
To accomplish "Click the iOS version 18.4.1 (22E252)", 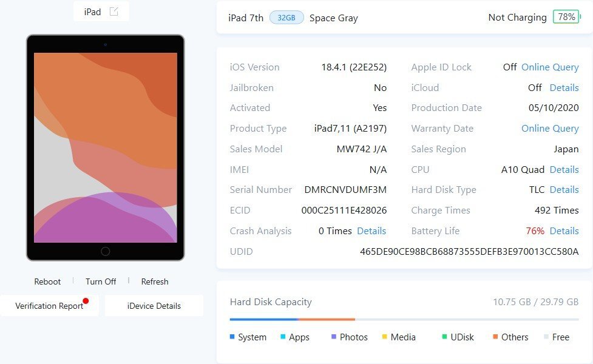I will (x=354, y=67).
